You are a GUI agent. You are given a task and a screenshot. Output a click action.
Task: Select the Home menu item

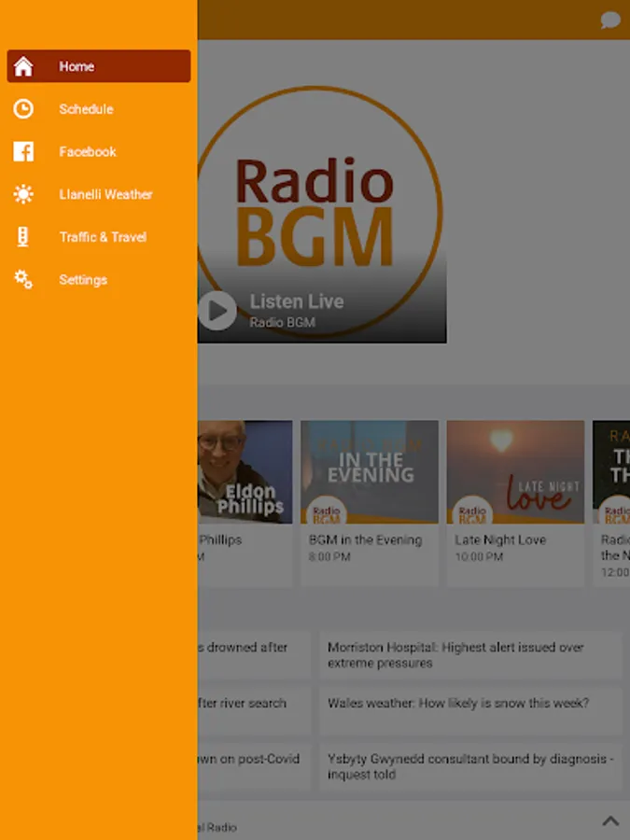tap(99, 66)
